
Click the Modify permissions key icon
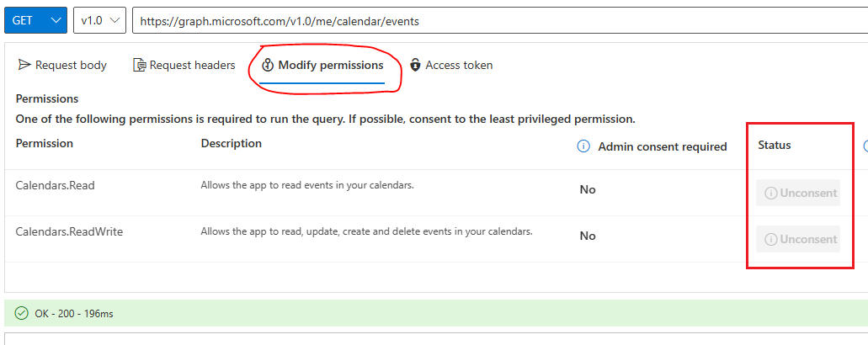click(x=268, y=66)
